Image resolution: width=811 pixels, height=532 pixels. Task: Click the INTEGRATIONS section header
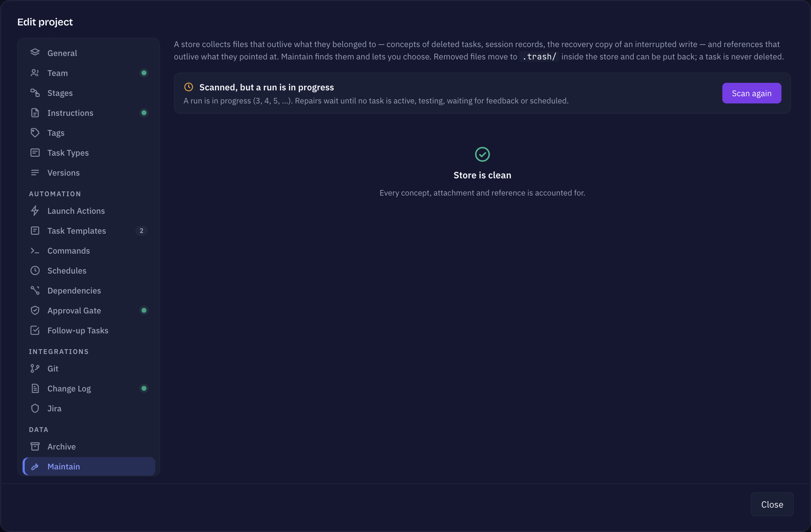point(59,352)
